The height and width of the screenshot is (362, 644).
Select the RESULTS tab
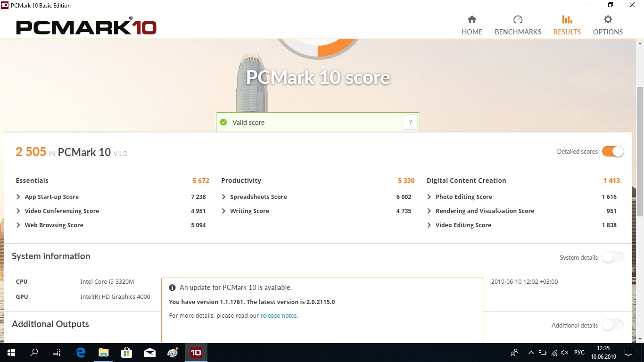tap(567, 25)
